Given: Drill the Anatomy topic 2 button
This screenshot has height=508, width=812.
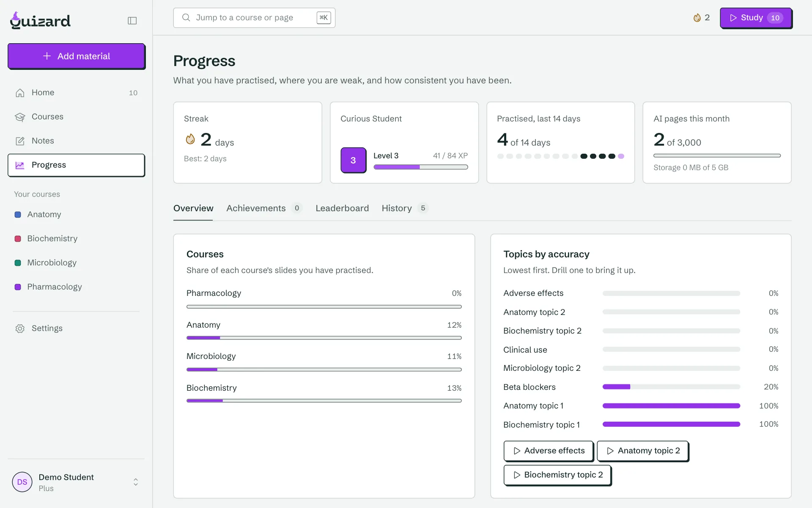Looking at the screenshot, I should (643, 451).
